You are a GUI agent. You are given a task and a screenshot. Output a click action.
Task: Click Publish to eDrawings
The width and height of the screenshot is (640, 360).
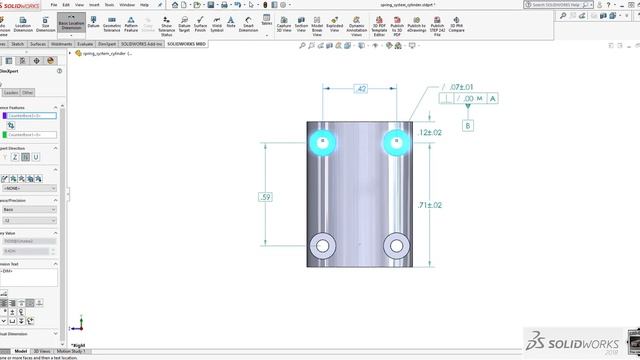(x=416, y=24)
